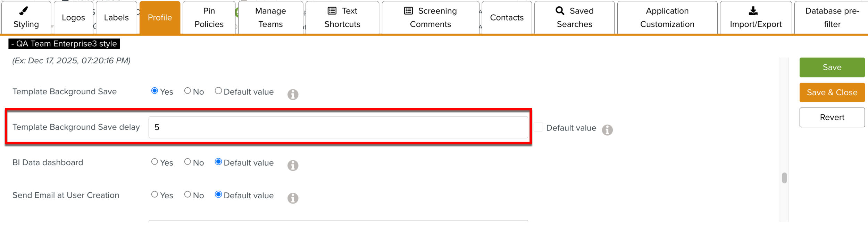
Task: Select No for Template Background Save
Action: 187,91
